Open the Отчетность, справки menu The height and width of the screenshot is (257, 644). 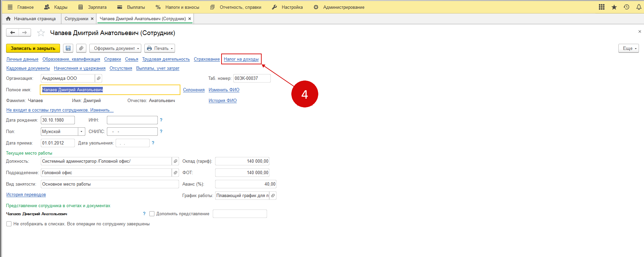click(236, 7)
